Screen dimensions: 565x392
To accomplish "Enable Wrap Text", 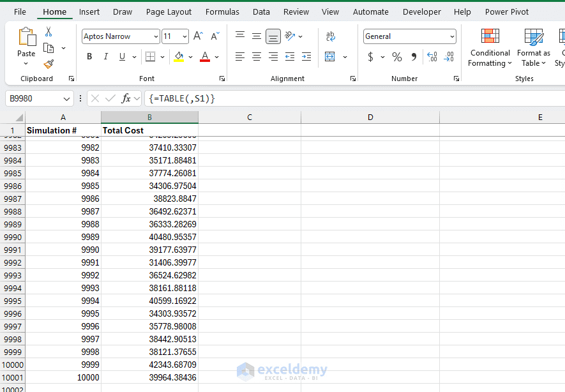I will 330,36.
